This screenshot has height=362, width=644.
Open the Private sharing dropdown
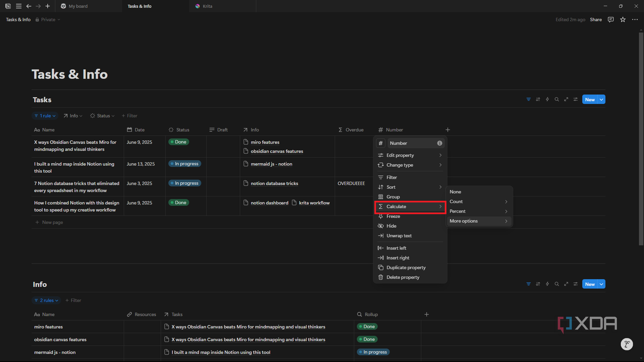pyautogui.click(x=48, y=20)
